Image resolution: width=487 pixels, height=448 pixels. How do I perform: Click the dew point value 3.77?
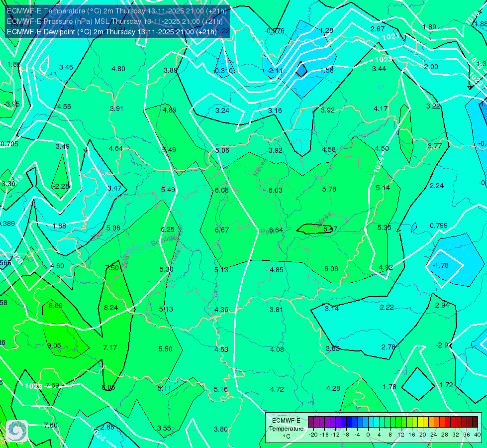[434, 146]
